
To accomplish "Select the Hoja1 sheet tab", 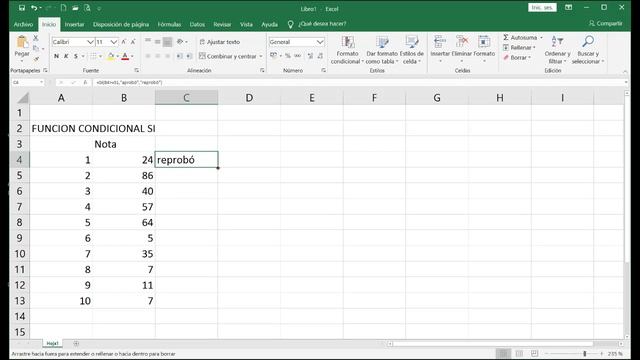I will coord(52,343).
